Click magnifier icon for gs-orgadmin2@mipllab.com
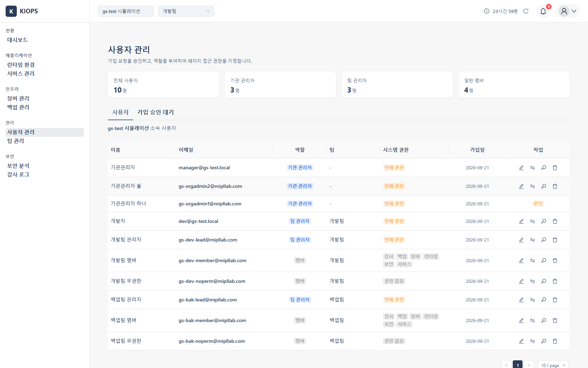The image size is (588, 368). click(x=544, y=186)
